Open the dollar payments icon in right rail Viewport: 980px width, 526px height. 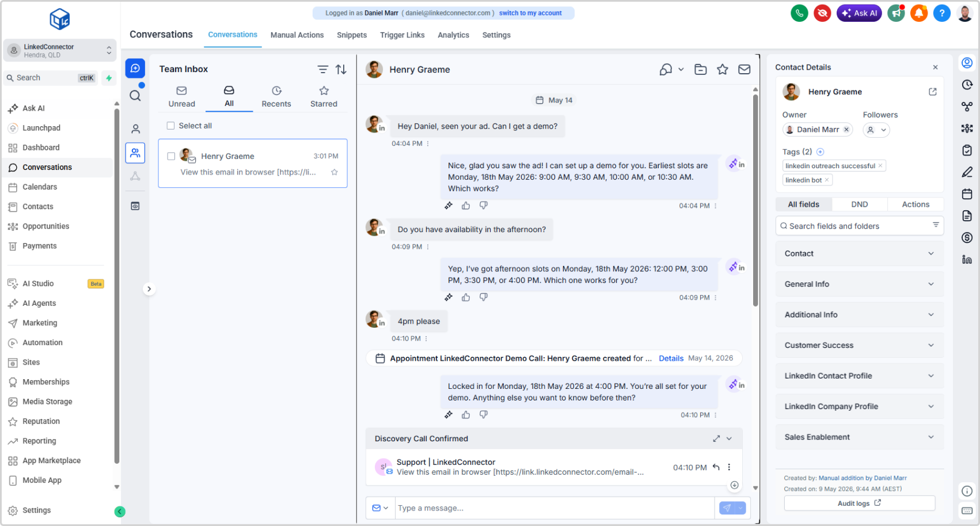tap(967, 238)
